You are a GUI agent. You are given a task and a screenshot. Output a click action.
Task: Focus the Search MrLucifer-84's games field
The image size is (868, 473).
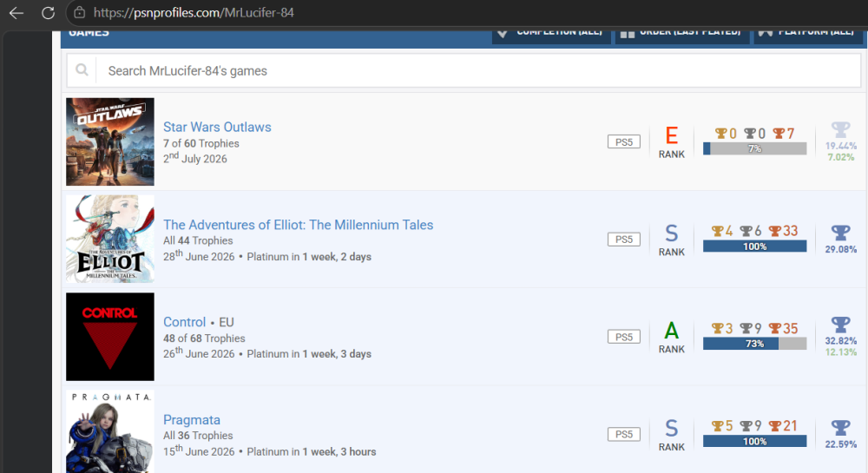[478, 71]
